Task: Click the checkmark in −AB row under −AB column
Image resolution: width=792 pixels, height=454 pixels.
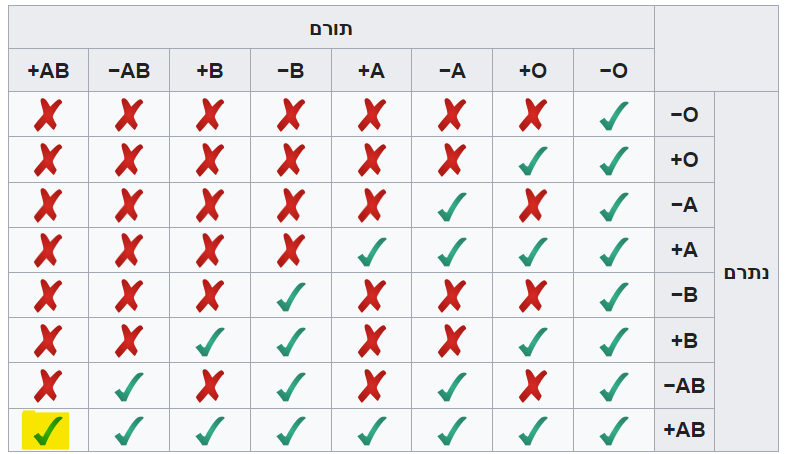Action: click(x=128, y=385)
